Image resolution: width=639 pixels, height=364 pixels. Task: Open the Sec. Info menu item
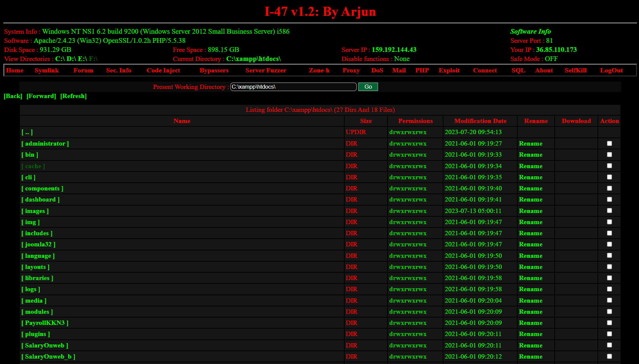coord(119,70)
